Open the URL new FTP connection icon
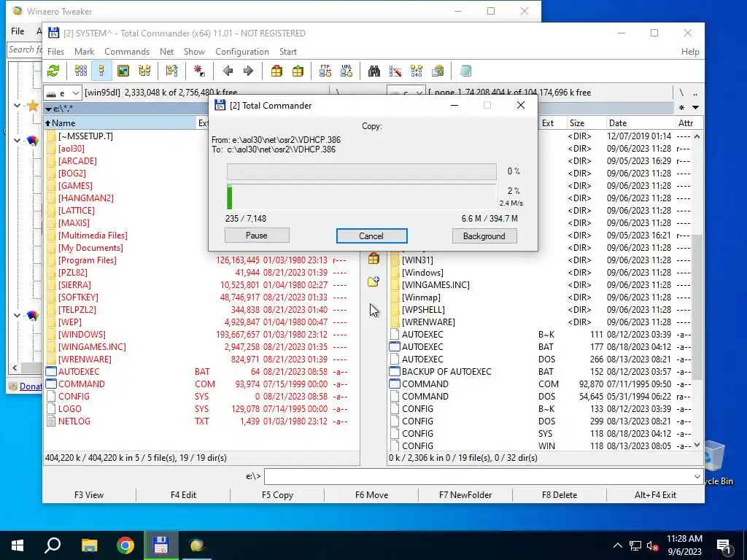This screenshot has height=560, width=747. coord(347,71)
